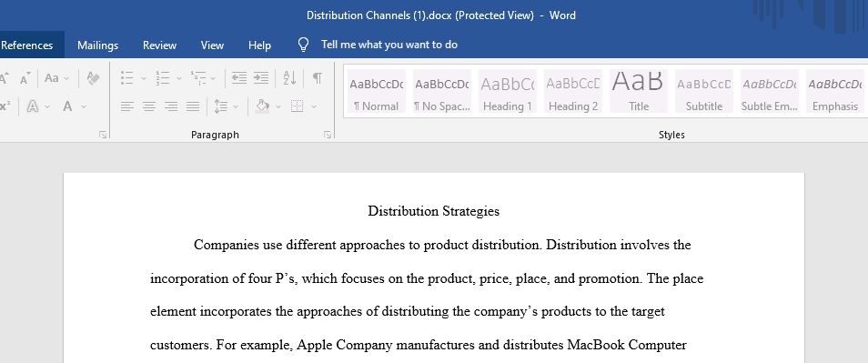This screenshot has width=868, height=363.
Task: Apply the No Spacing style
Action: (x=442, y=91)
